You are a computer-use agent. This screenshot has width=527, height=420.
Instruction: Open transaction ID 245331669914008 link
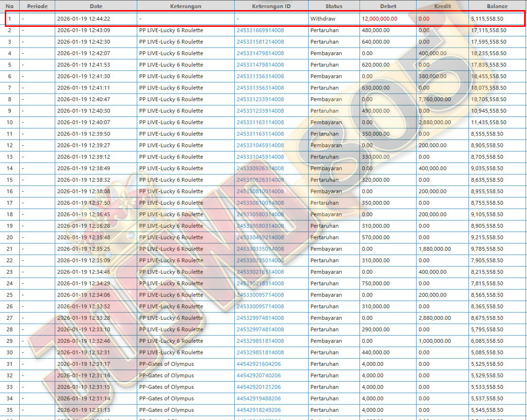pyautogui.click(x=260, y=30)
